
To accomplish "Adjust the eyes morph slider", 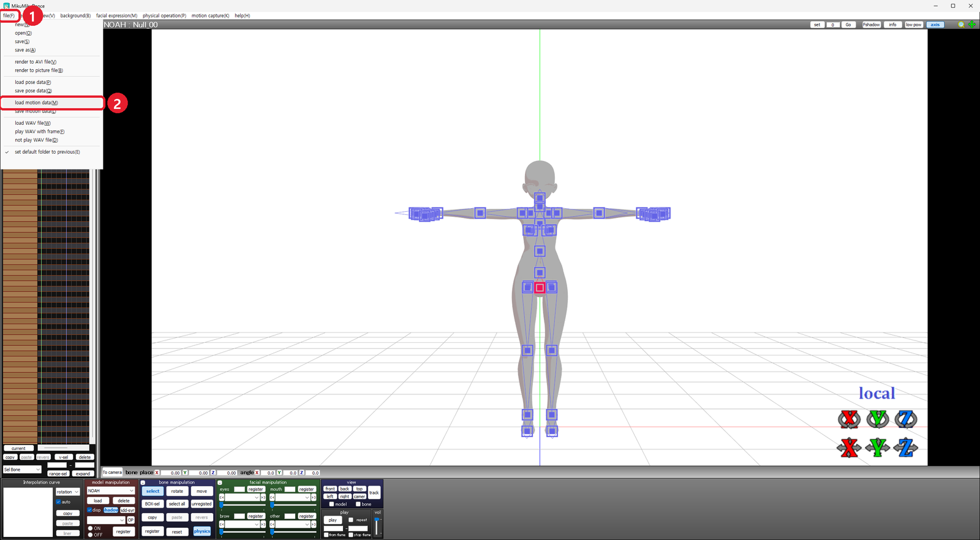I will pyautogui.click(x=243, y=505).
